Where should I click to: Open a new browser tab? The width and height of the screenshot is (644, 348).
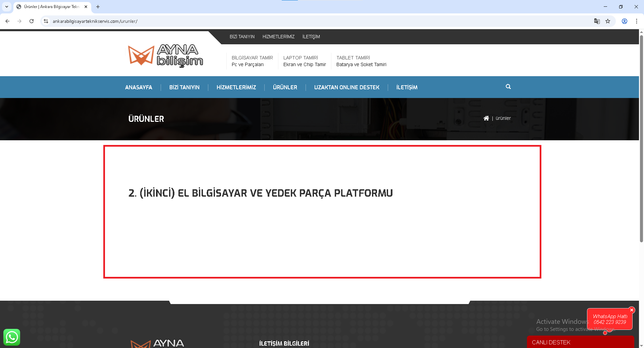[98, 7]
